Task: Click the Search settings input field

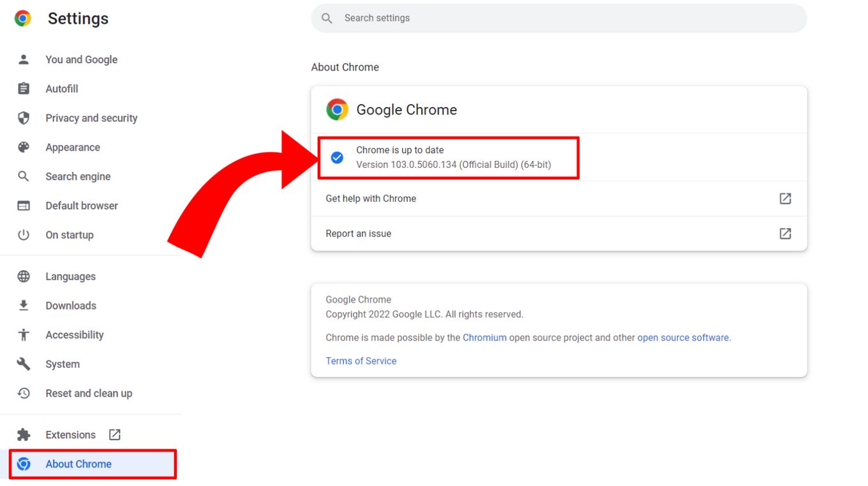Action: [x=558, y=18]
